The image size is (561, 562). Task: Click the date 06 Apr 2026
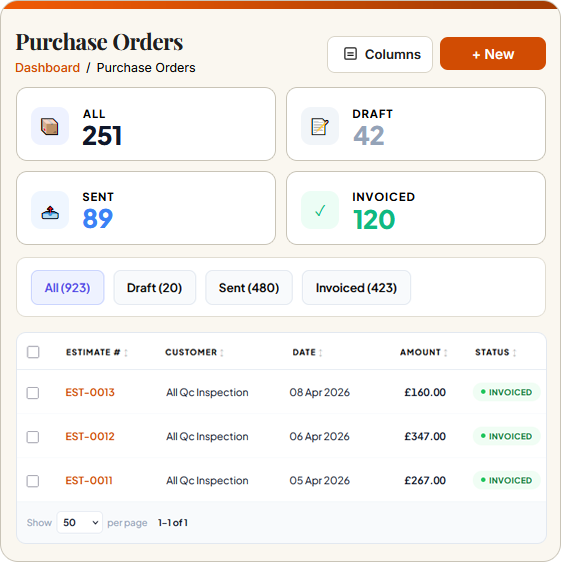[x=319, y=437]
